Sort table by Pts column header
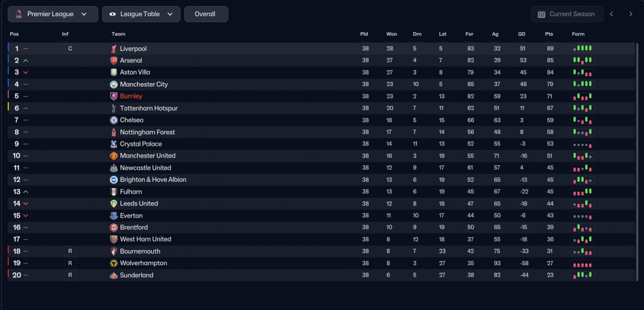 pos(549,34)
